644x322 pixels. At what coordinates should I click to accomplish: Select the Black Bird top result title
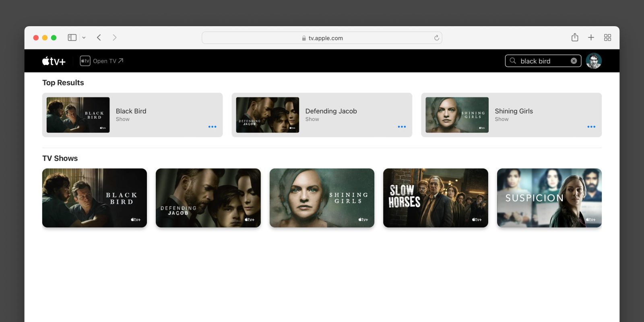click(x=131, y=111)
